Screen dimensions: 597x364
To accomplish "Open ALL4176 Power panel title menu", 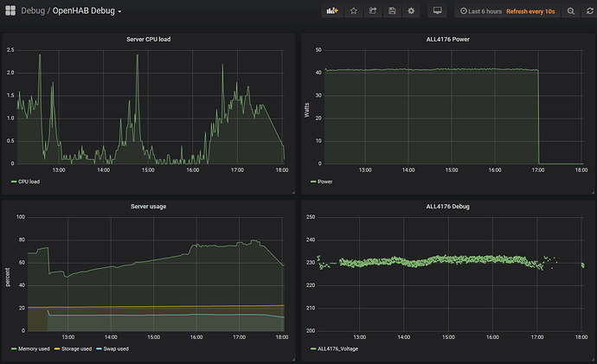I will [x=448, y=39].
